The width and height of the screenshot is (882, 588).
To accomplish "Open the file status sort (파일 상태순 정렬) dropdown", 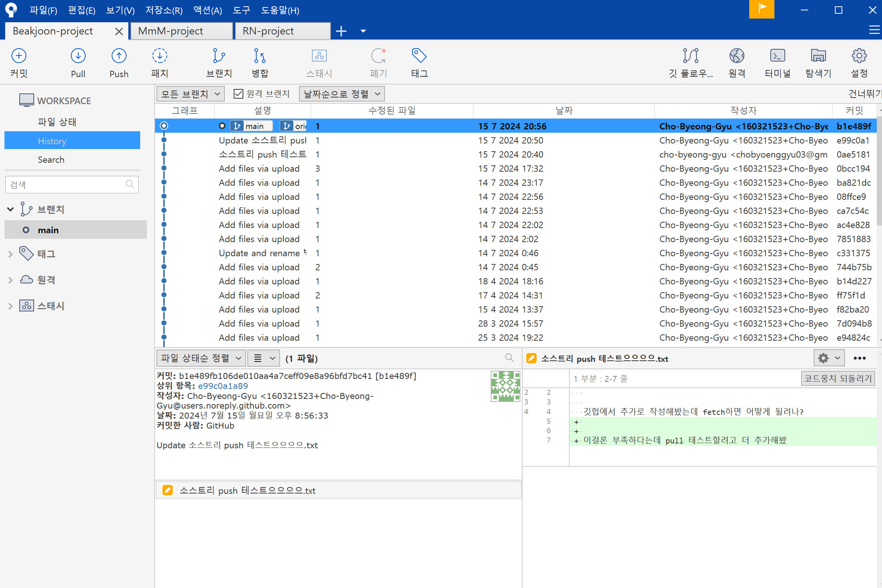I will point(201,358).
